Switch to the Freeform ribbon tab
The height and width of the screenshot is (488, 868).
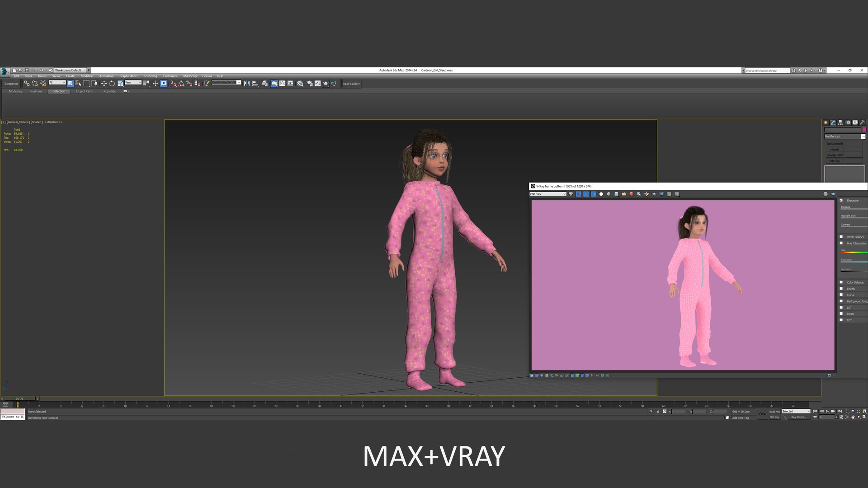tap(36, 91)
